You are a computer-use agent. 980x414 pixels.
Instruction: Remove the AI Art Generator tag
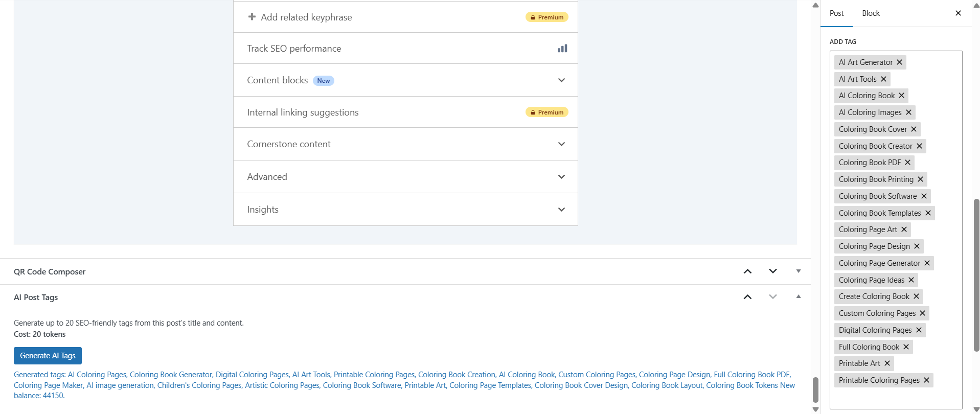[899, 62]
